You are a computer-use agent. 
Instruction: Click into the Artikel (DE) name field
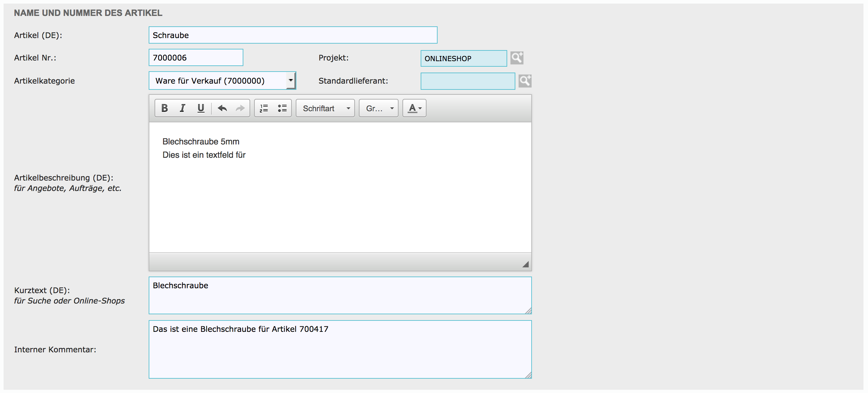coord(293,35)
